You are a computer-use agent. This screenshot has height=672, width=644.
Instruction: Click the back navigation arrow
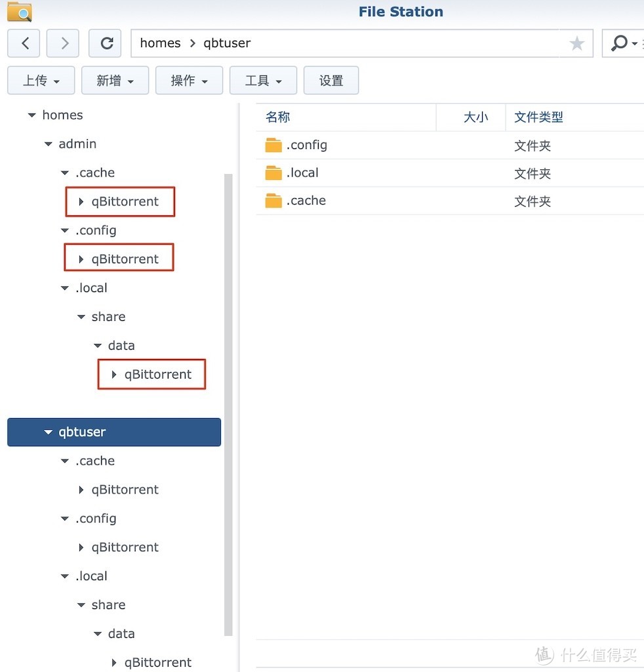(x=24, y=43)
